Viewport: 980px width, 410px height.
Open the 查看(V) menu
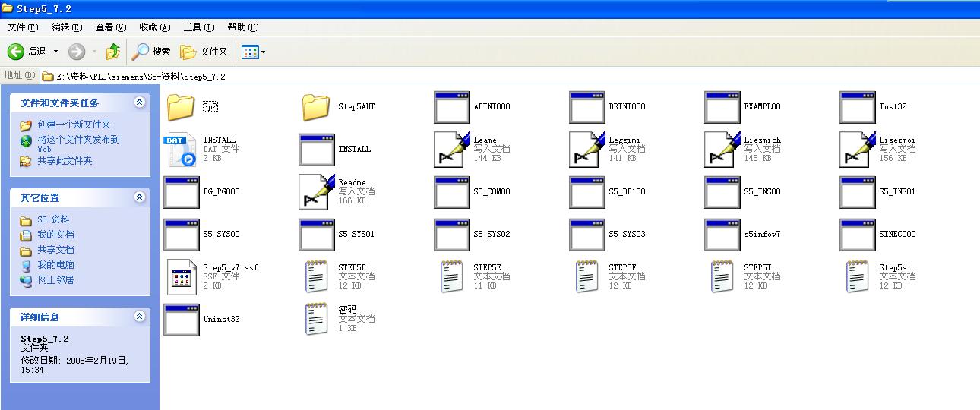(x=110, y=27)
